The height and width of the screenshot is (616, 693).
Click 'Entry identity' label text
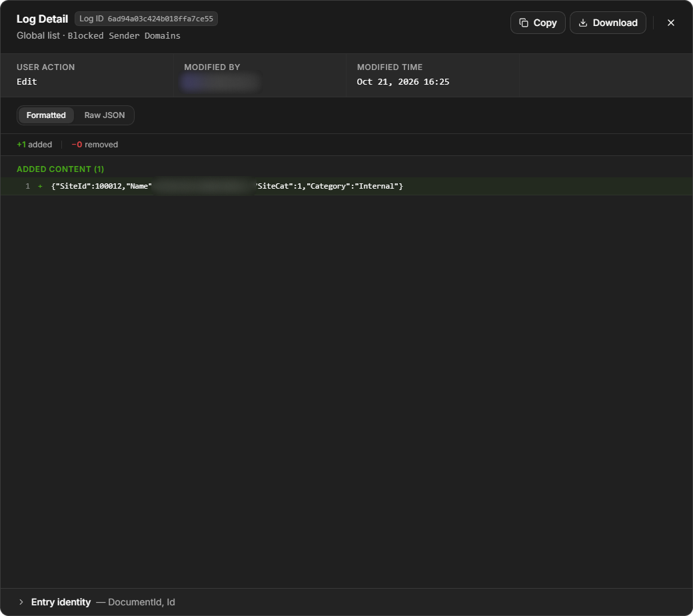tap(61, 602)
